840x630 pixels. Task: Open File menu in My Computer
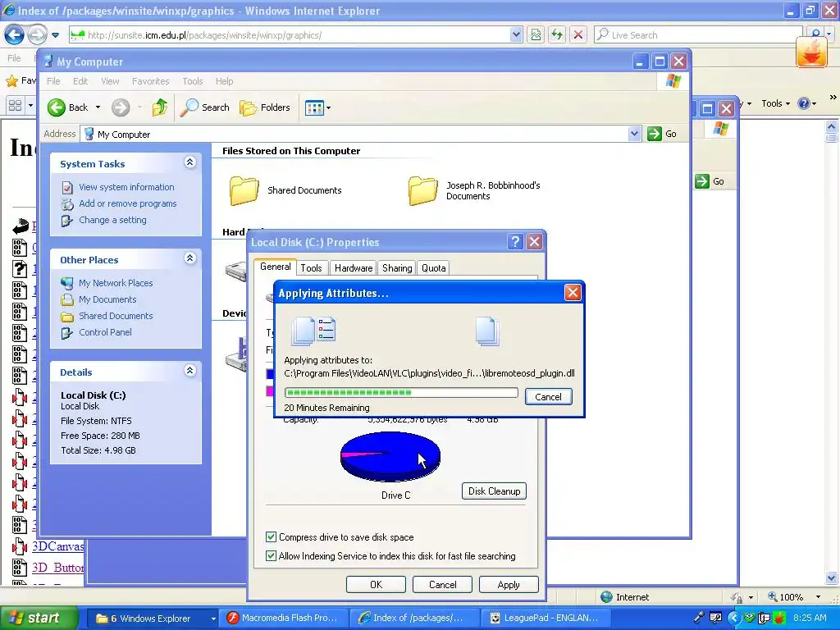coord(53,81)
